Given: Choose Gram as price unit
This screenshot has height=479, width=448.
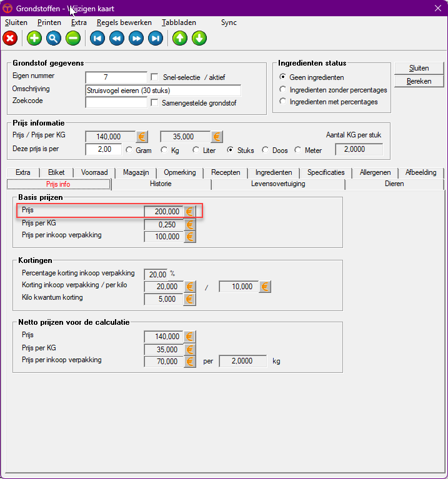Looking at the screenshot, I should point(129,150).
